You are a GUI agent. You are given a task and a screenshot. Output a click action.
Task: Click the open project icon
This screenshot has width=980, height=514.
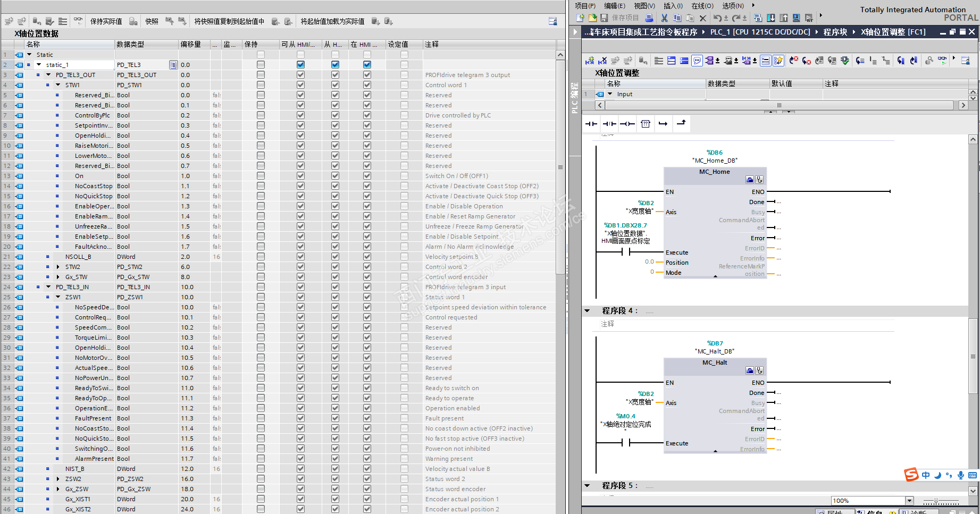pyautogui.click(x=592, y=18)
